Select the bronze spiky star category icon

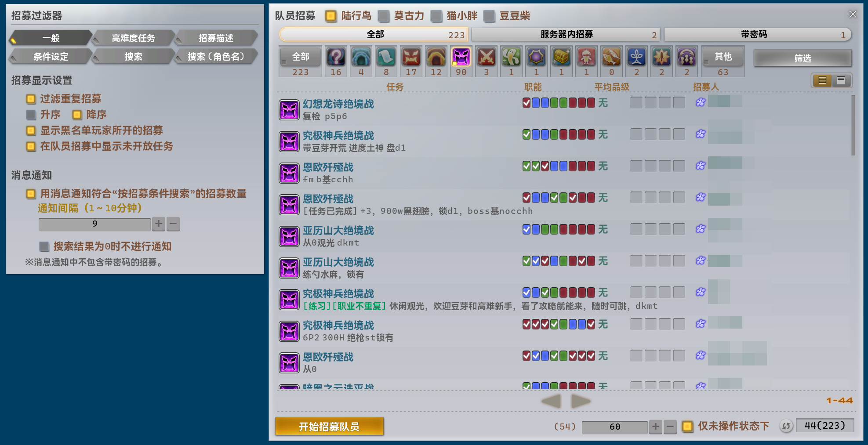[661, 57]
